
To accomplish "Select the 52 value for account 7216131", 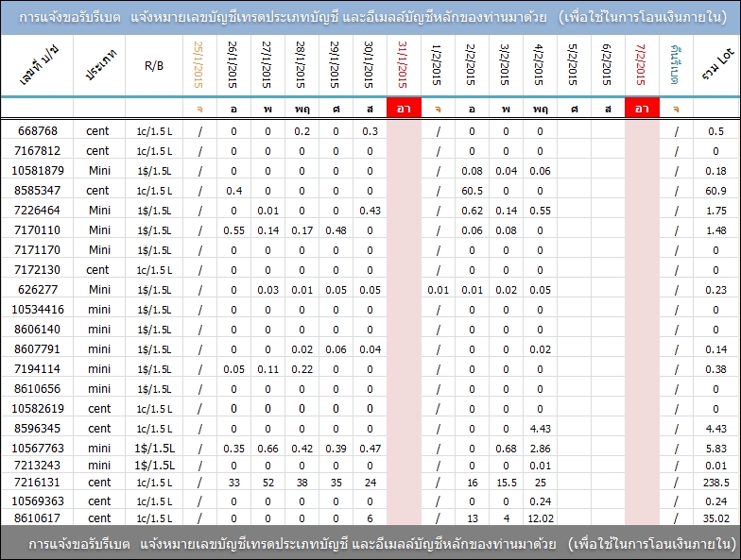I will [268, 483].
